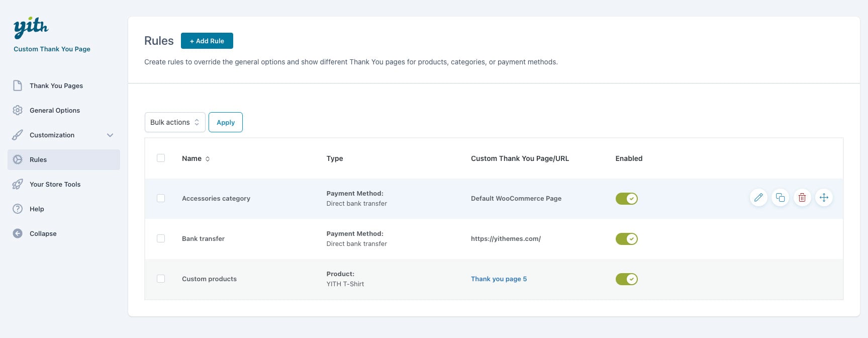
Task: Click the drag-move icon on Accessories category row
Action: tap(824, 198)
